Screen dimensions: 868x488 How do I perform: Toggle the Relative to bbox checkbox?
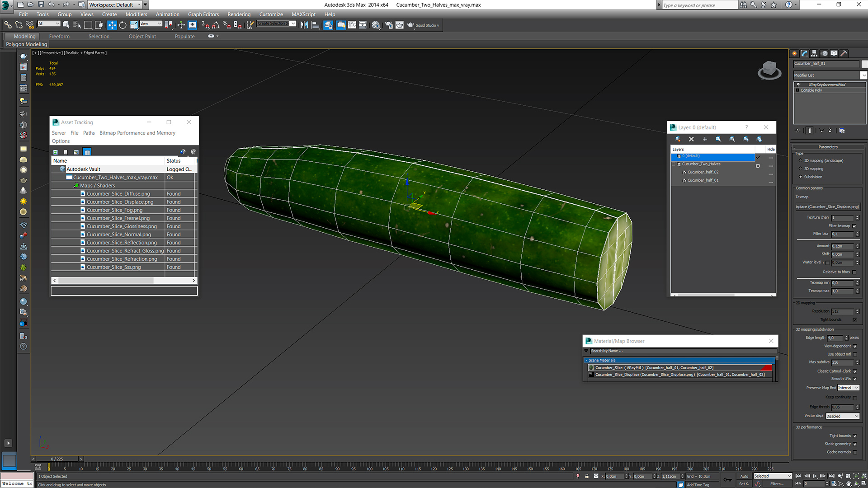coord(854,272)
